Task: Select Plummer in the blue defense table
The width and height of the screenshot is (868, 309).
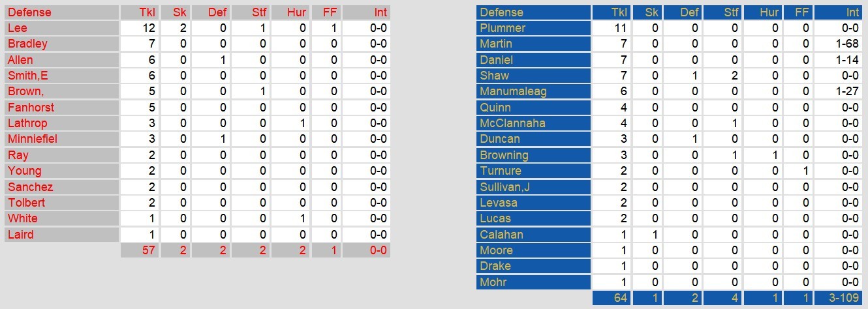Action: [503, 28]
